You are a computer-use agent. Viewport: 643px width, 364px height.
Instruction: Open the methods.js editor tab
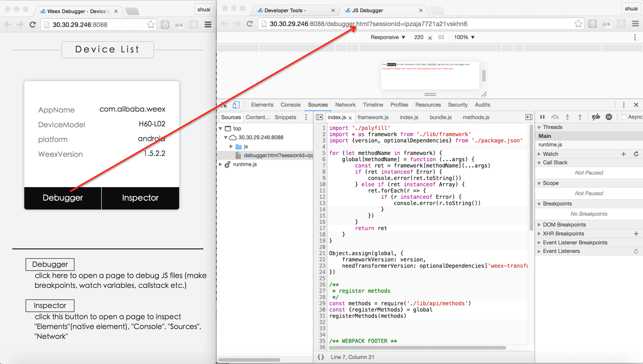click(x=476, y=117)
